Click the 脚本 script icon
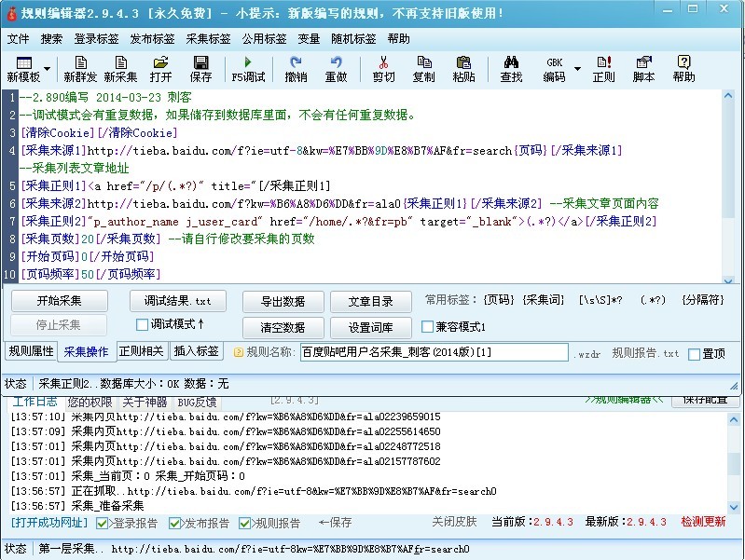The height and width of the screenshot is (560, 745). tap(643, 69)
